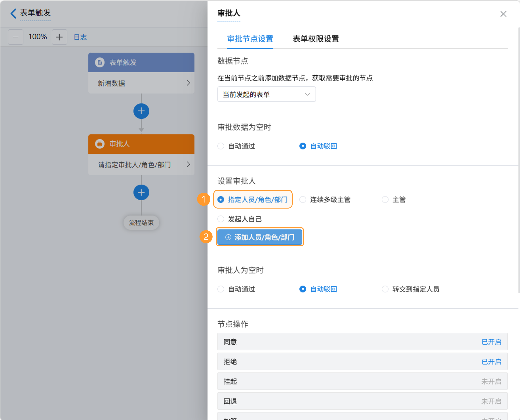Expand the 新增数据 row chevron

pos(188,83)
